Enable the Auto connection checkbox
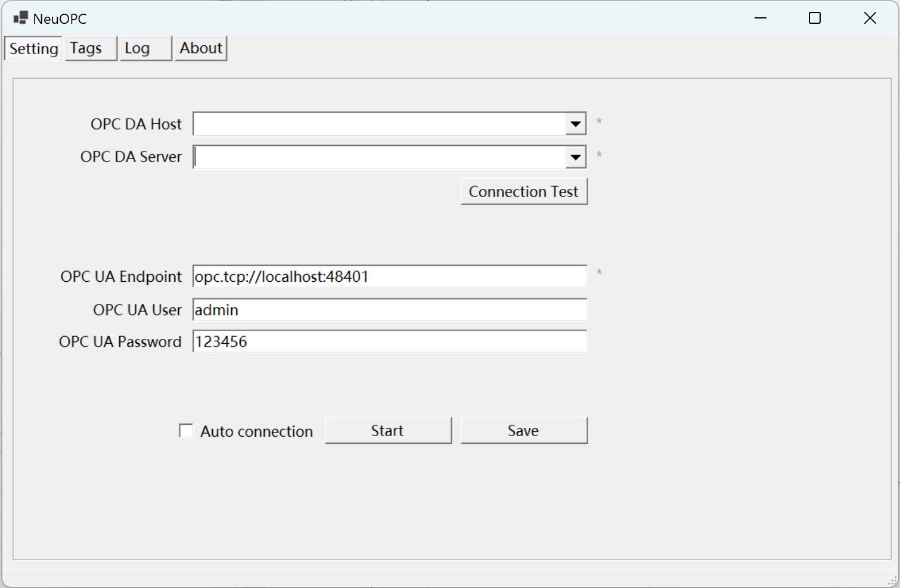This screenshot has width=900, height=588. click(186, 431)
